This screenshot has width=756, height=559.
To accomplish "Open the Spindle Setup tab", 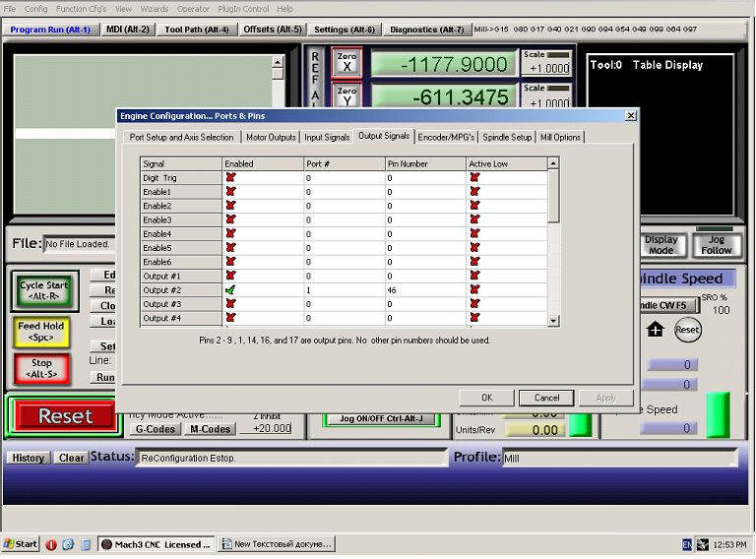I will [x=507, y=138].
